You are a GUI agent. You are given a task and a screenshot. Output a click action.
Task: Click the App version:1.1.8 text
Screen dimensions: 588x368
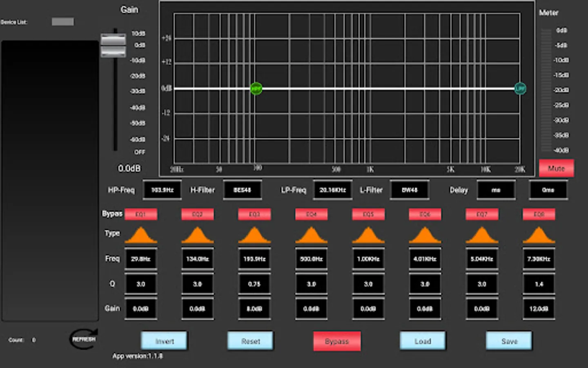tap(138, 356)
